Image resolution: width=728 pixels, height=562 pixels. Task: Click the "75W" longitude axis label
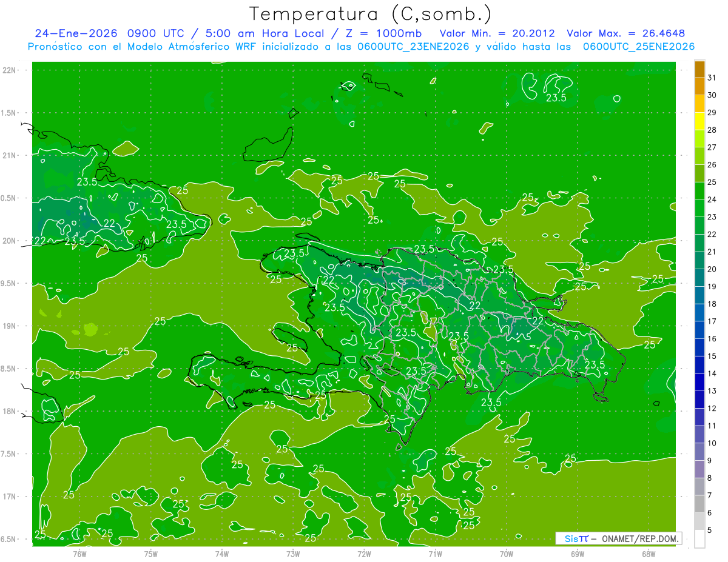tap(151, 554)
